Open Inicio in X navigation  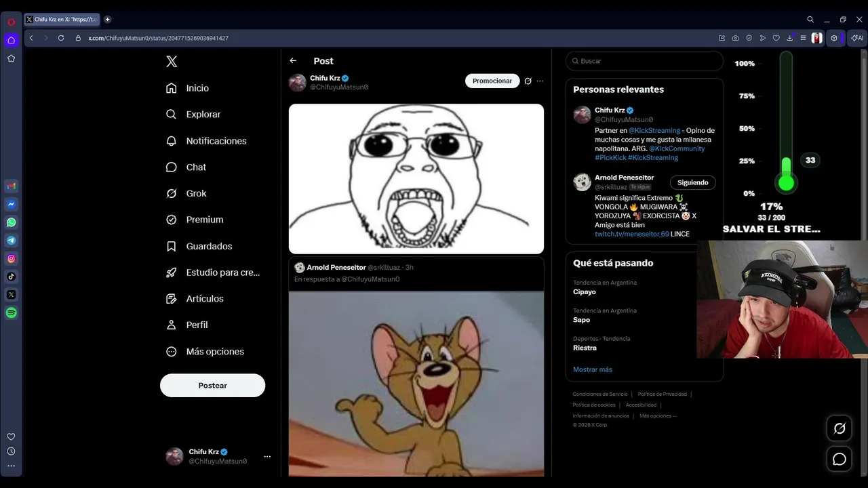188,88
